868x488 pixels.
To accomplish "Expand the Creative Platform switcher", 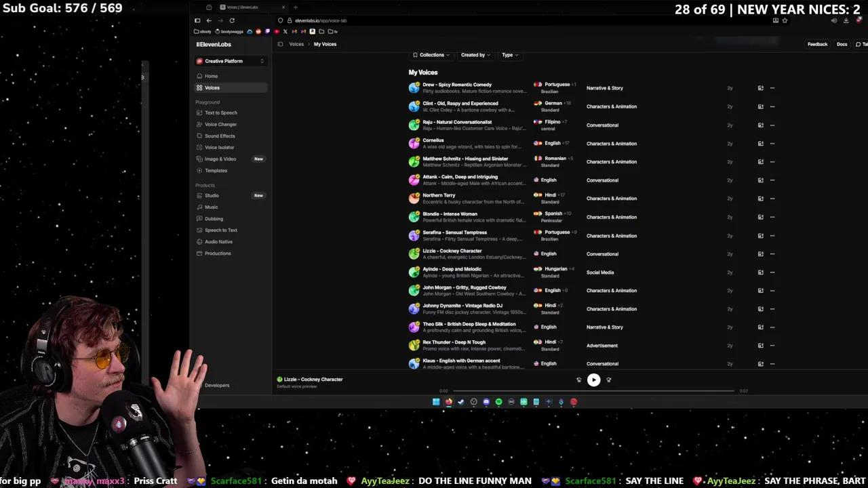I will coord(230,61).
